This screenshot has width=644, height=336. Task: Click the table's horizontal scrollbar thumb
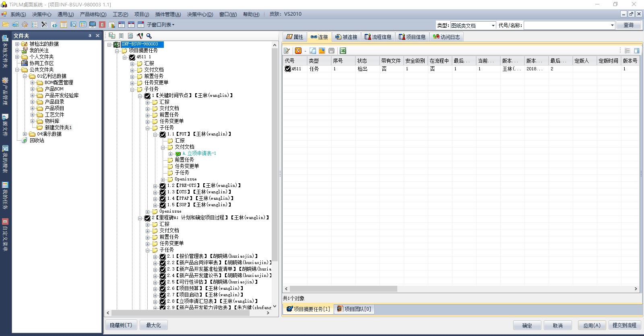(x=343, y=289)
